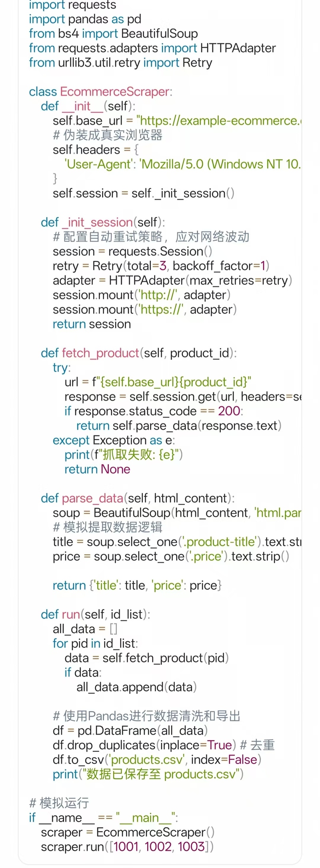
Task: Click the HTTPAdapter import name
Action: coord(238,48)
